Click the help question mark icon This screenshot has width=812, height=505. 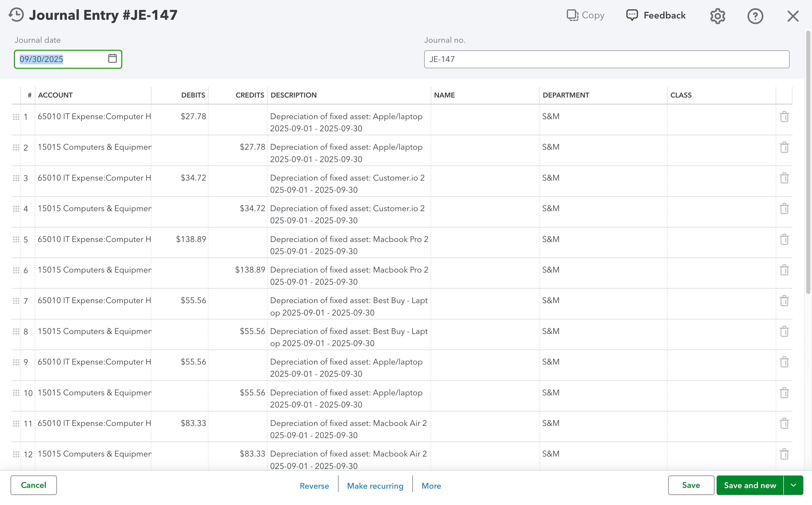(756, 16)
